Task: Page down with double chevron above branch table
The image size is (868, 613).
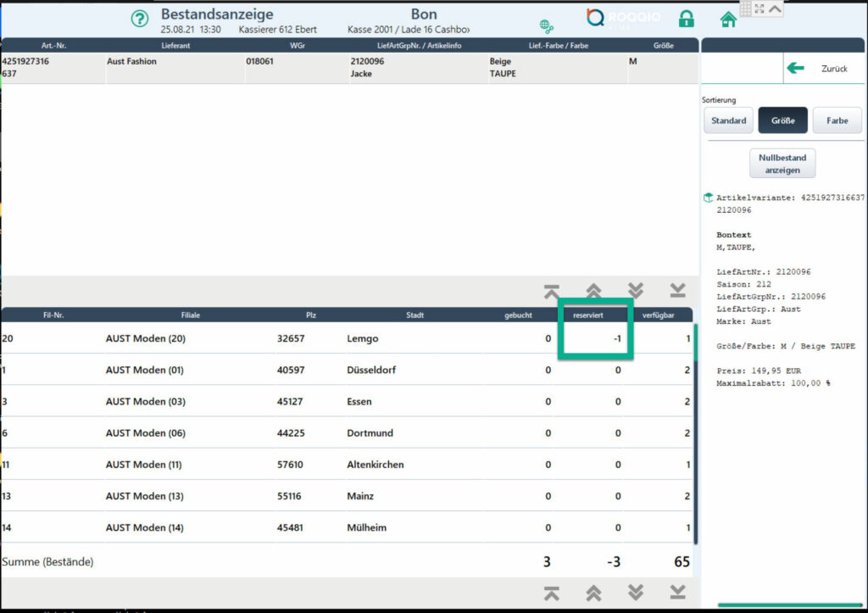Action: (x=636, y=291)
